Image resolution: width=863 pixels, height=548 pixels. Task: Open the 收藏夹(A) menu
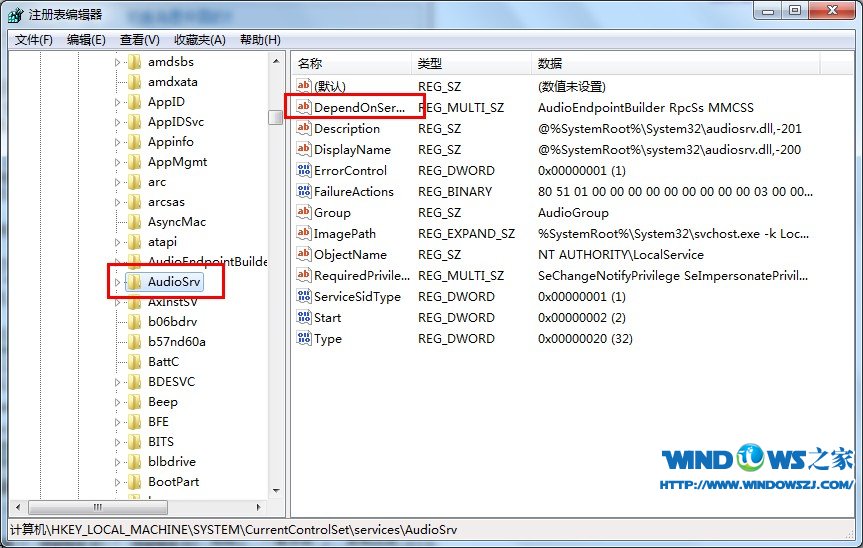[199, 40]
